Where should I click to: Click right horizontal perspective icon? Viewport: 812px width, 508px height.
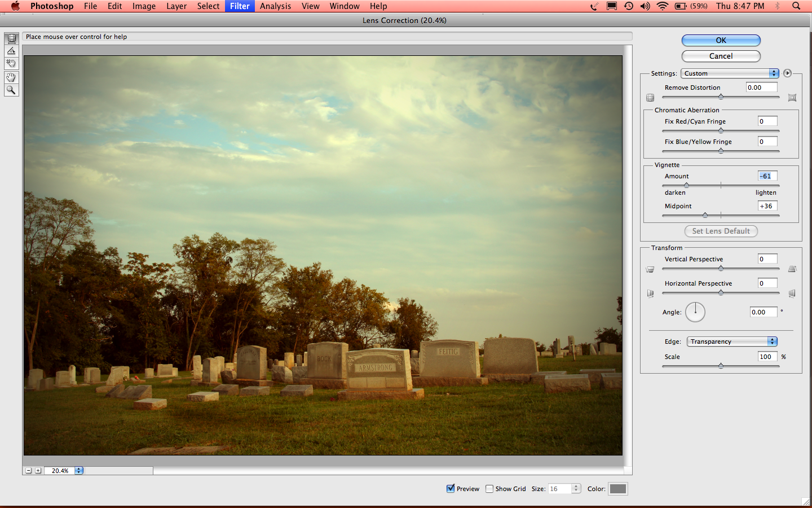point(792,294)
